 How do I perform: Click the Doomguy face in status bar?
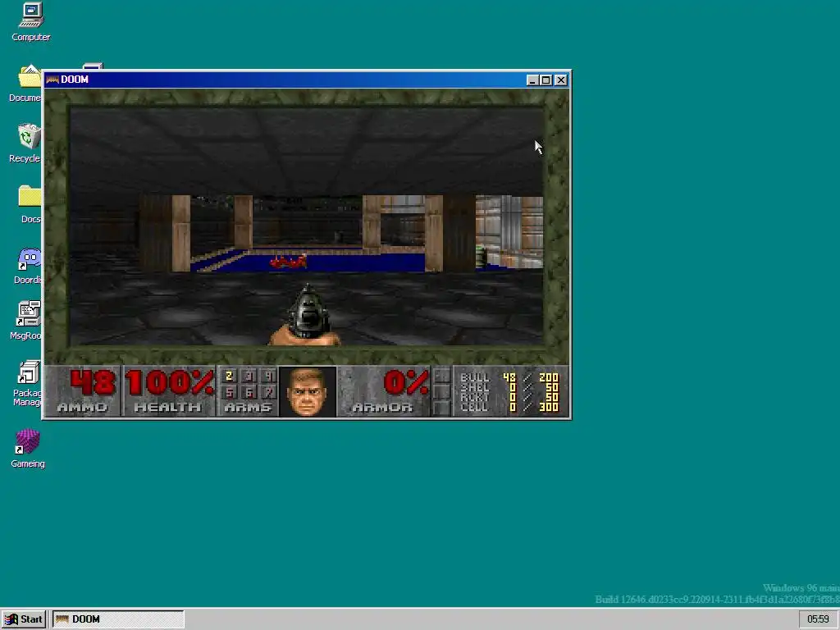[x=308, y=391]
